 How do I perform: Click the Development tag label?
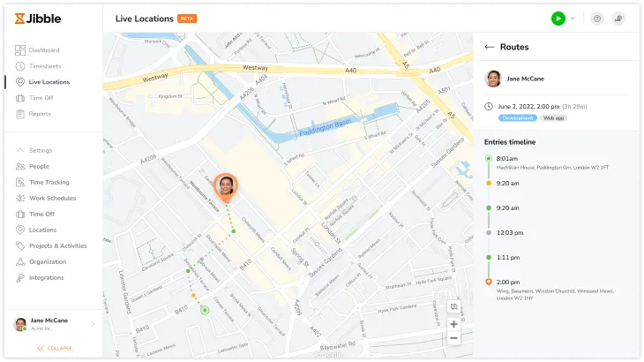click(x=517, y=117)
